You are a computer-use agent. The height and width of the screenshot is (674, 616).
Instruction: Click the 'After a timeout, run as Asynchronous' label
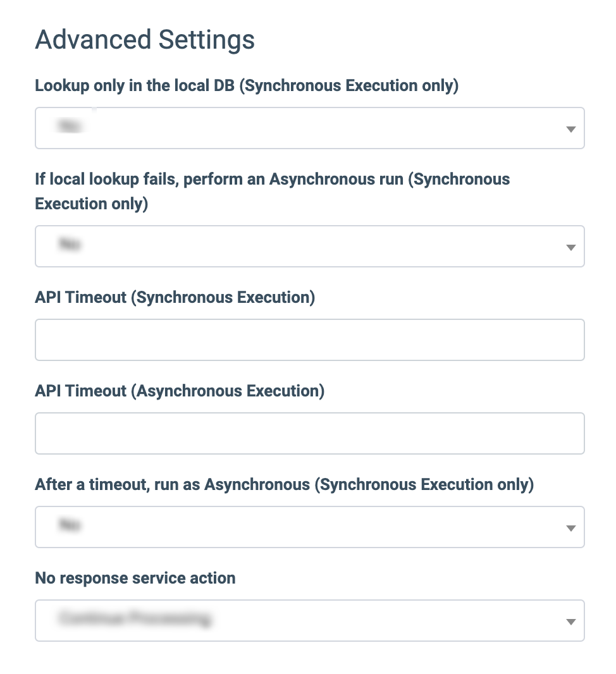[x=285, y=485]
